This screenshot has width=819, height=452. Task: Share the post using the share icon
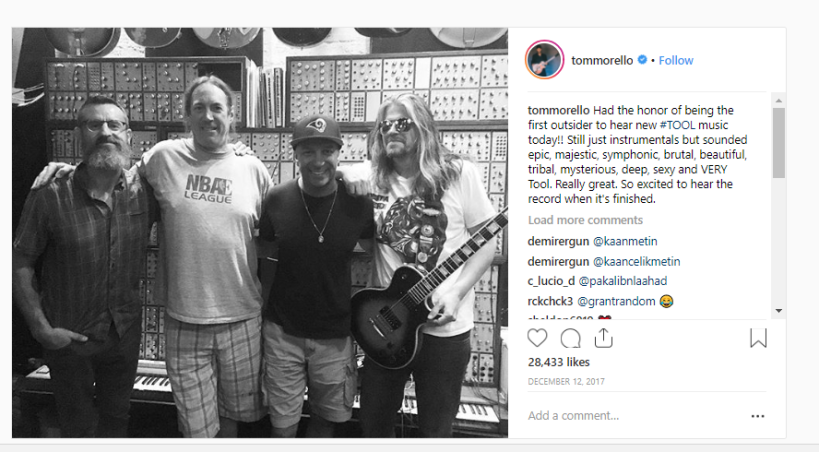tap(603, 338)
